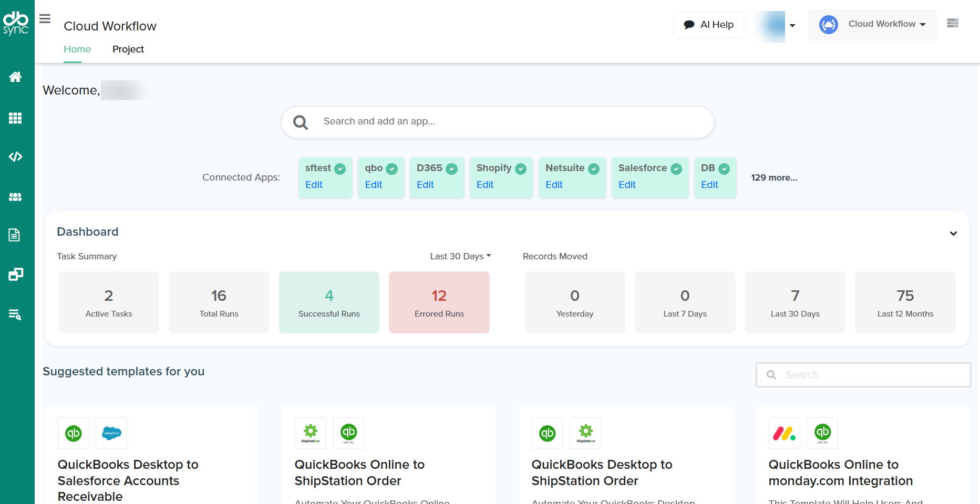980x504 pixels.
Task: Show the 129 more connected apps
Action: [773, 178]
